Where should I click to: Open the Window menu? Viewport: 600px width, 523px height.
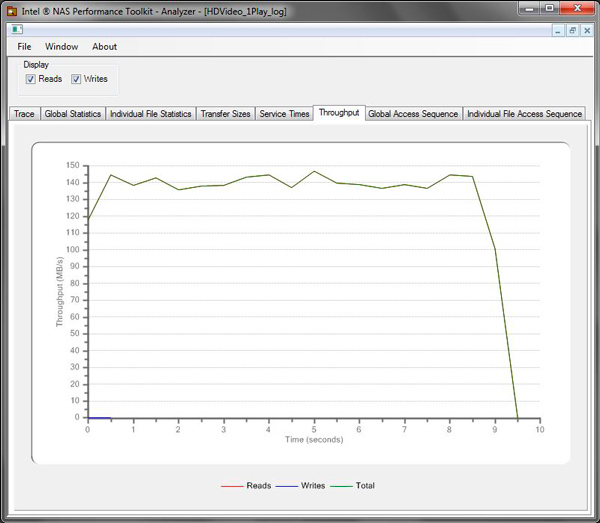(x=62, y=47)
